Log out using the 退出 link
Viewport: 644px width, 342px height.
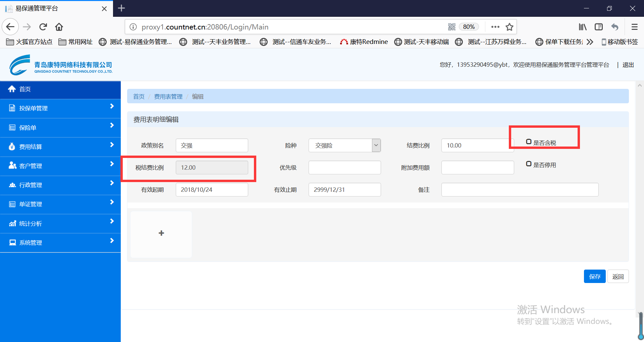628,65
